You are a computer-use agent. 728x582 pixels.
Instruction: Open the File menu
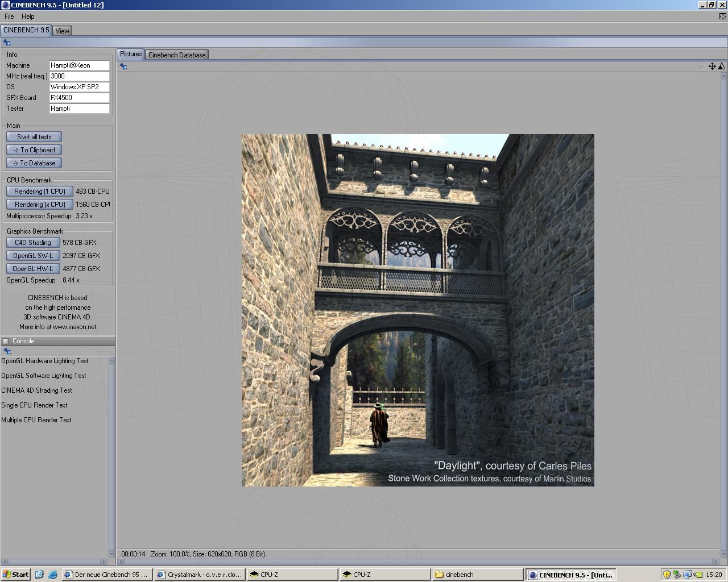(x=9, y=16)
